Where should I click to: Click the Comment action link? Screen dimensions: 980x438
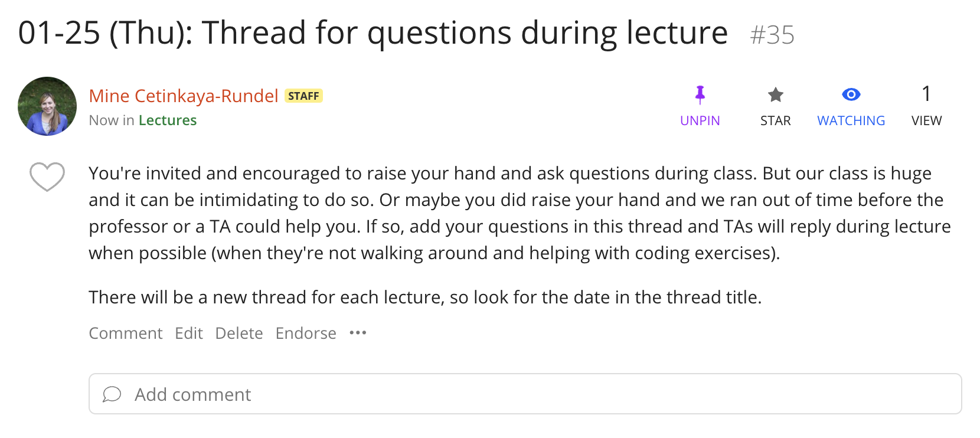coord(126,334)
